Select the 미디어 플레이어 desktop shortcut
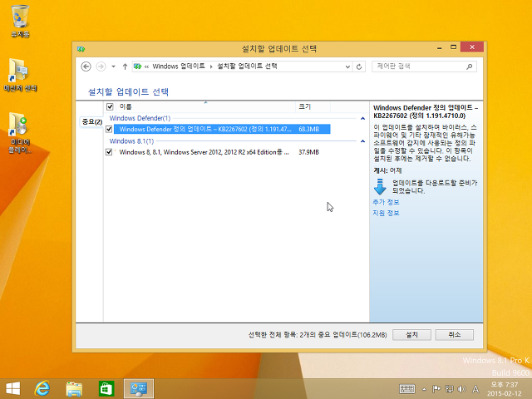 point(20,133)
